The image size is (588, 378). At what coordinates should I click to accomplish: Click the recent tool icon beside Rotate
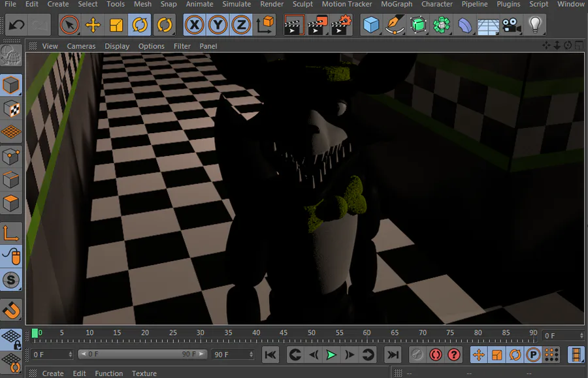pyautogui.click(x=164, y=25)
